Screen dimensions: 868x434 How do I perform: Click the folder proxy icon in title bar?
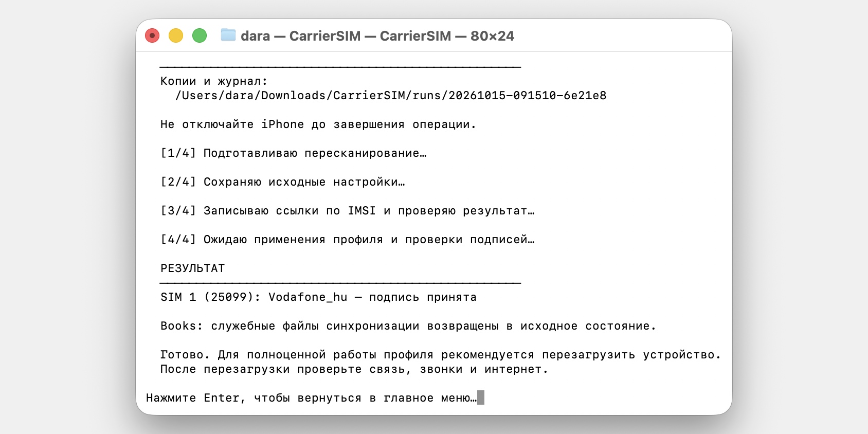click(x=228, y=35)
